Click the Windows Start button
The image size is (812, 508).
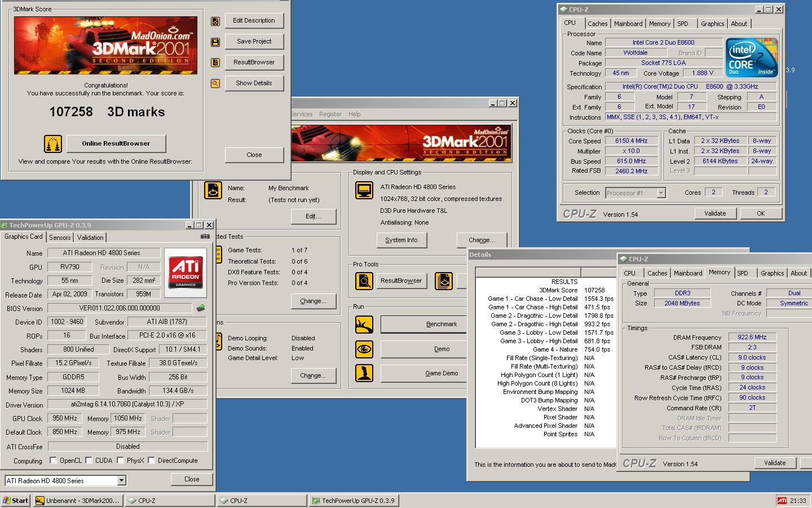[x=16, y=501]
